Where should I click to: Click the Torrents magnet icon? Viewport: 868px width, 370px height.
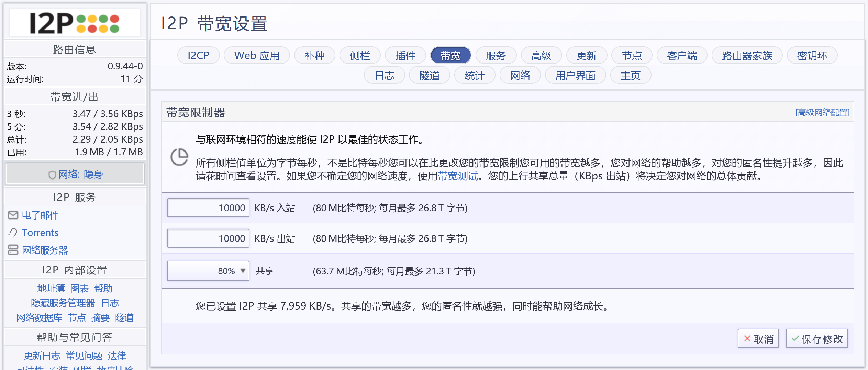point(13,233)
